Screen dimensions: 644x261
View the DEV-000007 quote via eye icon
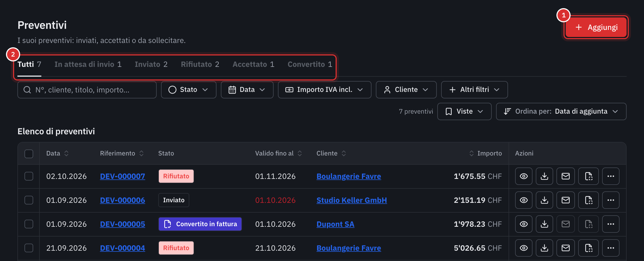(524, 176)
